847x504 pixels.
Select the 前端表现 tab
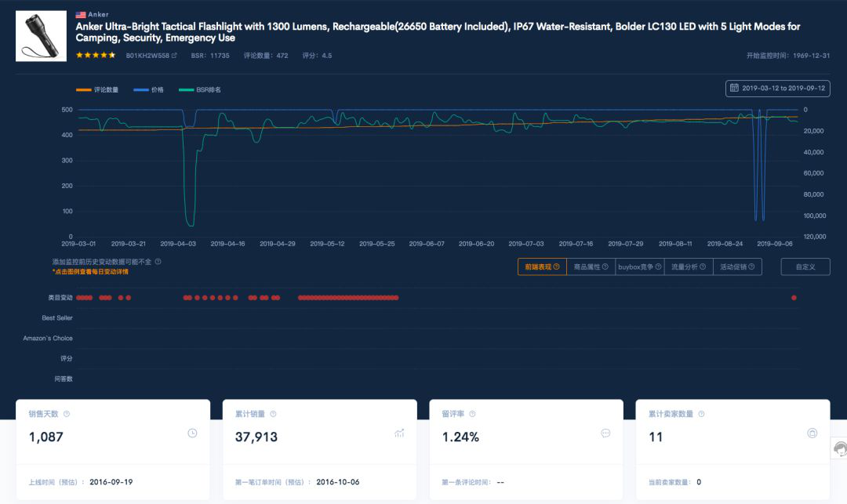click(542, 267)
